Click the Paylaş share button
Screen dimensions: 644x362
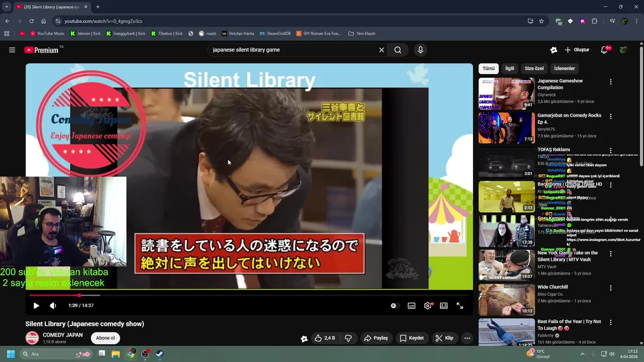[x=376, y=338]
